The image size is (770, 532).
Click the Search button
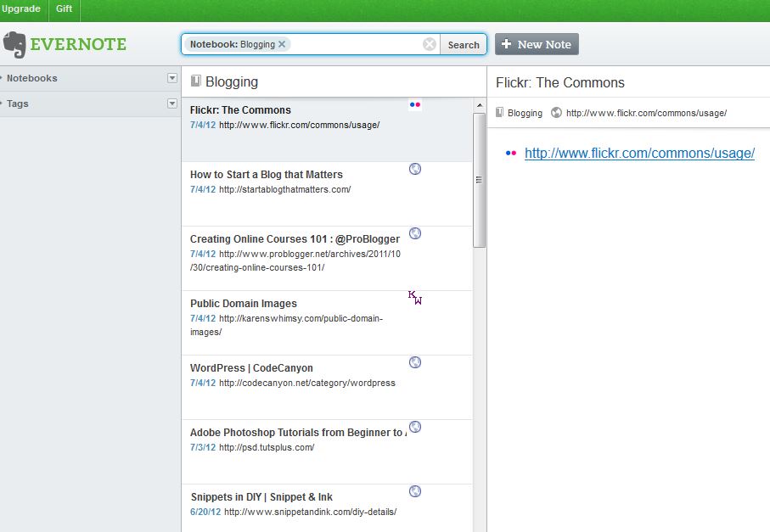tap(463, 45)
